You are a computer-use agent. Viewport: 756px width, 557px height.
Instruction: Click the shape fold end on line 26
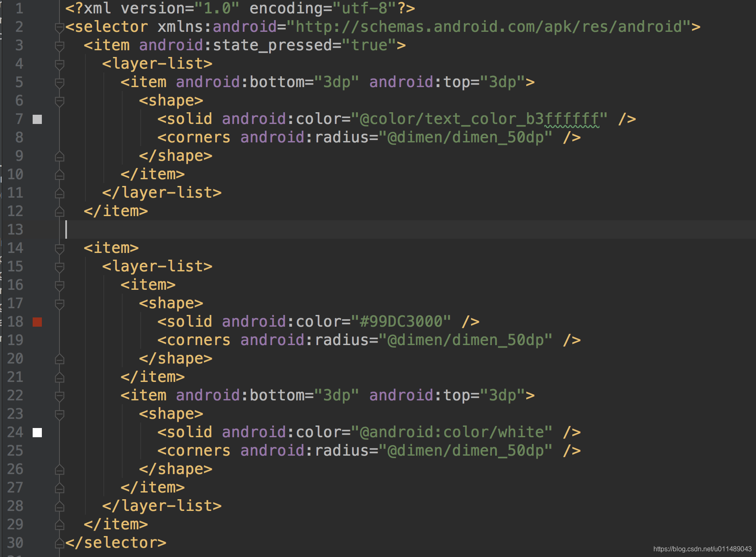59,469
